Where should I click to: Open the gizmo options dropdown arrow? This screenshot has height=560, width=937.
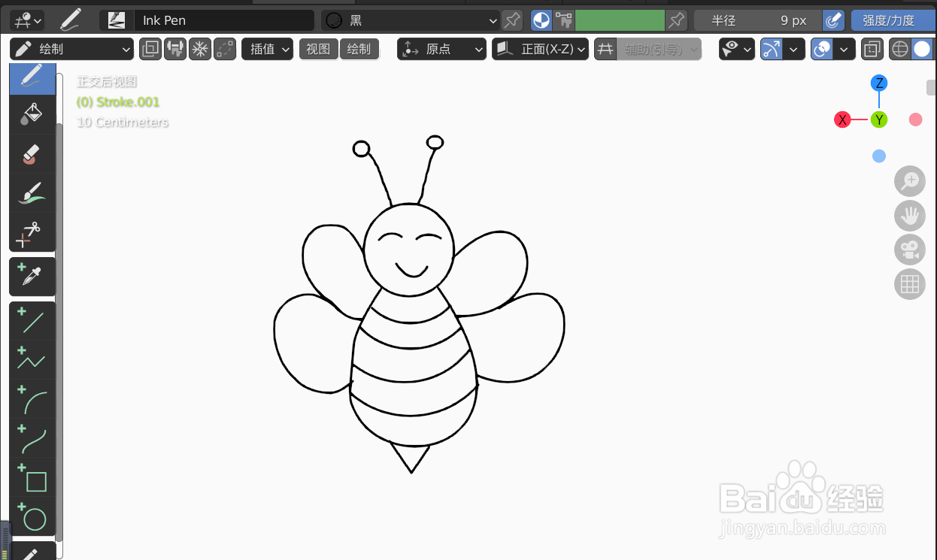tap(794, 50)
